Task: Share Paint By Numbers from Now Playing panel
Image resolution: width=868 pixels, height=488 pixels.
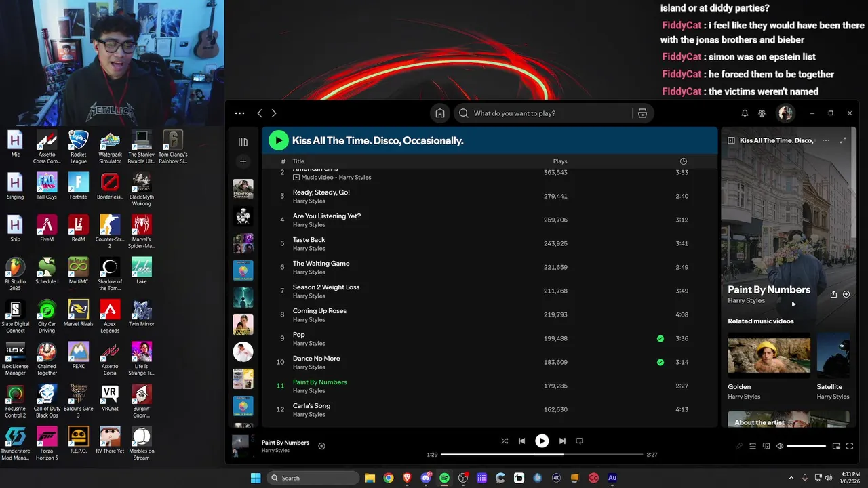Action: pyautogui.click(x=833, y=294)
